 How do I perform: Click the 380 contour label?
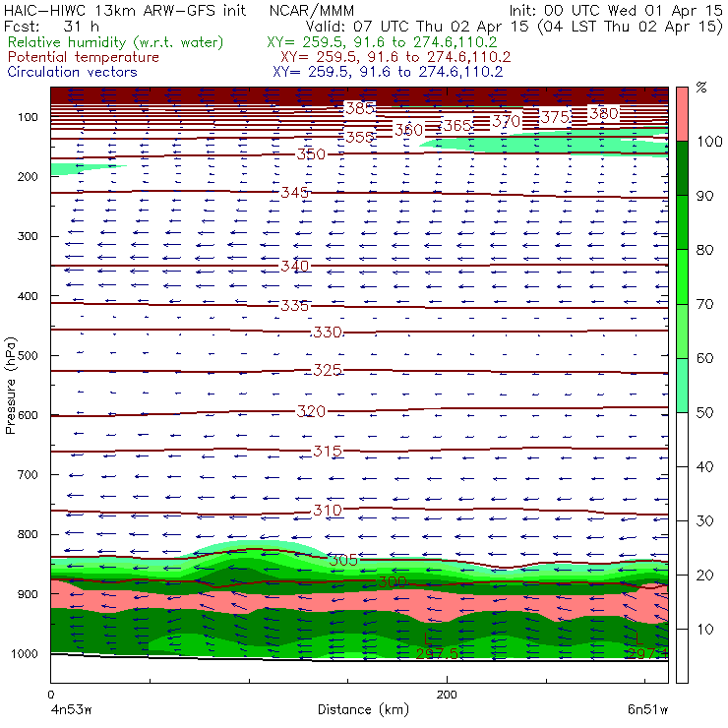point(604,114)
